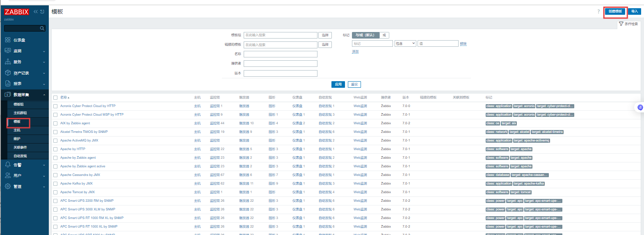The image size is (644, 235).
Task: Click the 导入 button
Action: (x=635, y=11)
